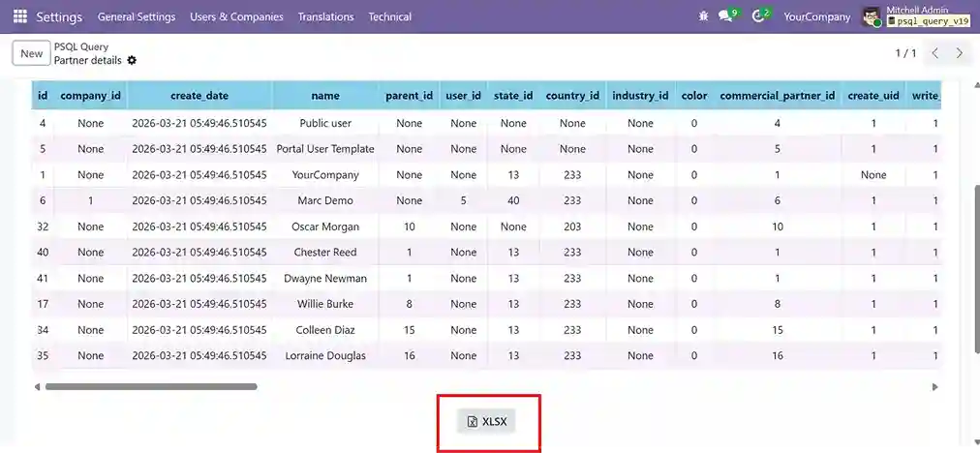Click parent_id 15 in Colleen Diaz row

410,330
